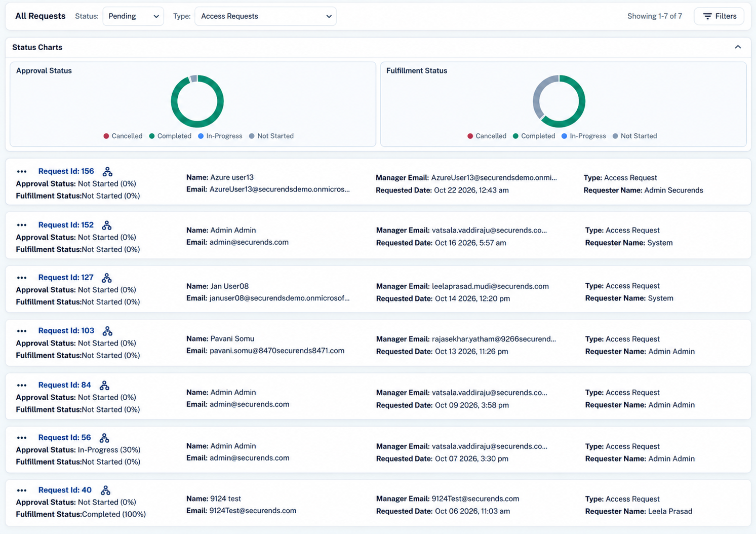Open the more options menu for Request 152

click(22, 225)
